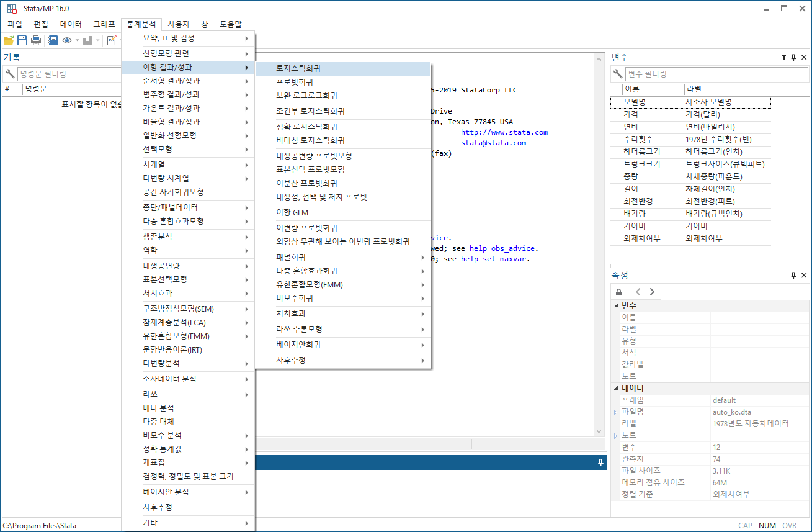The image size is (812, 532).
Task: Expand 라쏘 추론모형 submenu
Action: pos(343,329)
